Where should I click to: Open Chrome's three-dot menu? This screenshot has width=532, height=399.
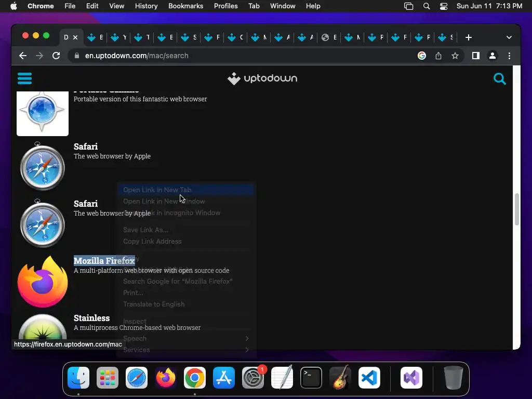pyautogui.click(x=509, y=56)
